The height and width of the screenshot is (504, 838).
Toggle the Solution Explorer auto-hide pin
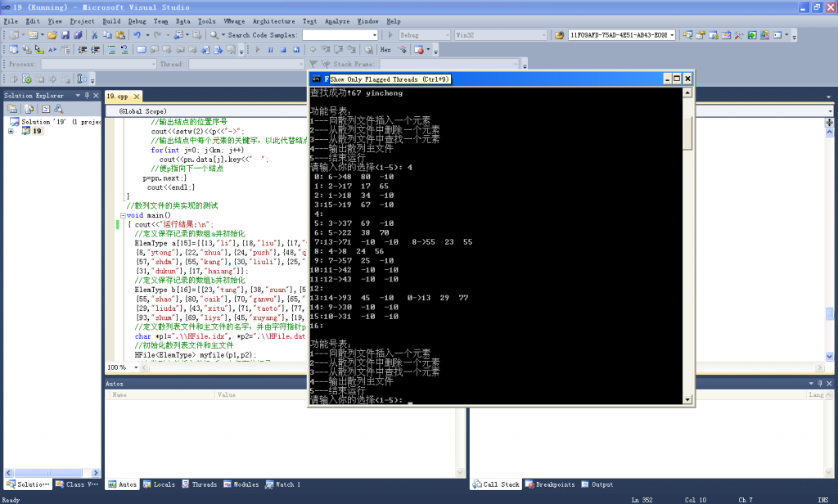point(87,96)
